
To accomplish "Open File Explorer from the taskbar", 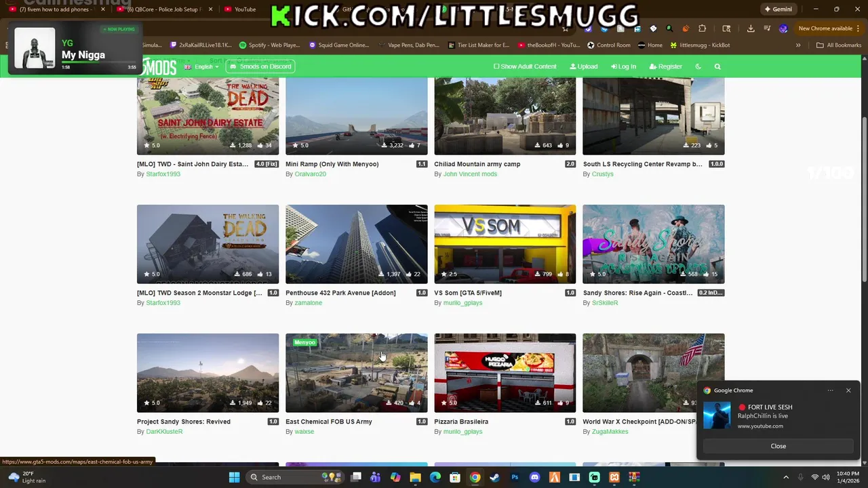I will click(x=415, y=477).
